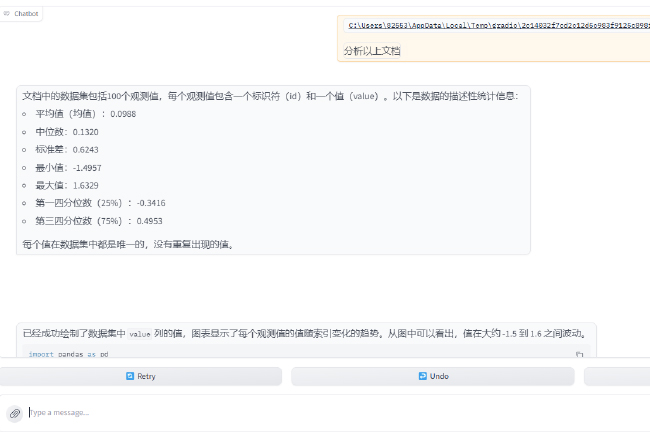
Task: Click the 平均值 0.0988 list item
Action: [x=85, y=114]
